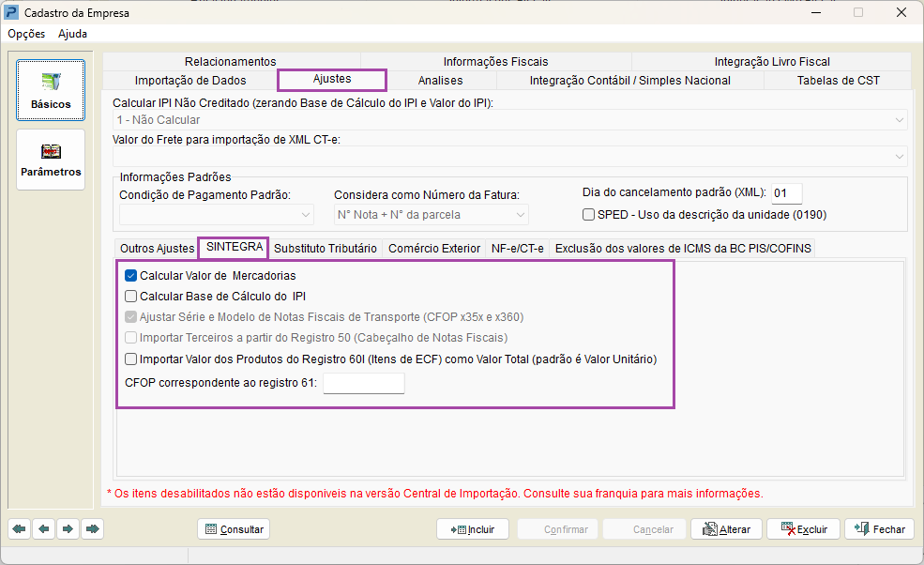Screen dimensions: 924x565
Task: Open Comércio Exterior sub-tab
Action: (x=434, y=249)
